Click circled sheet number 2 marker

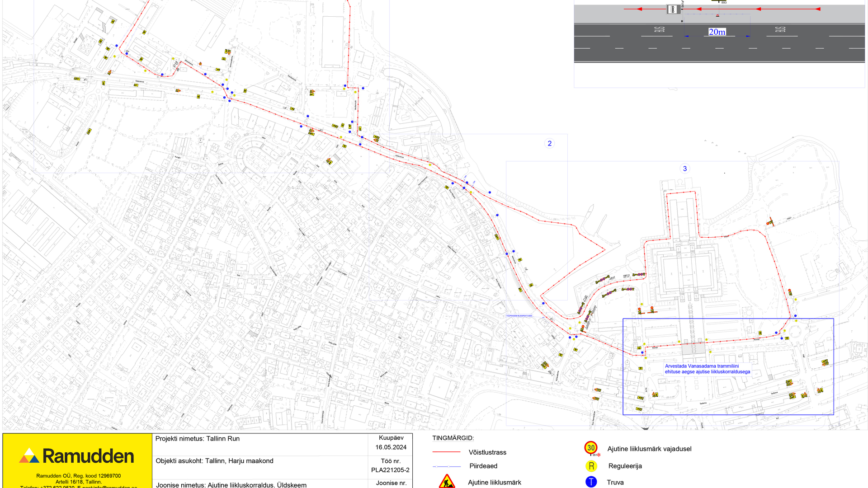click(x=549, y=143)
